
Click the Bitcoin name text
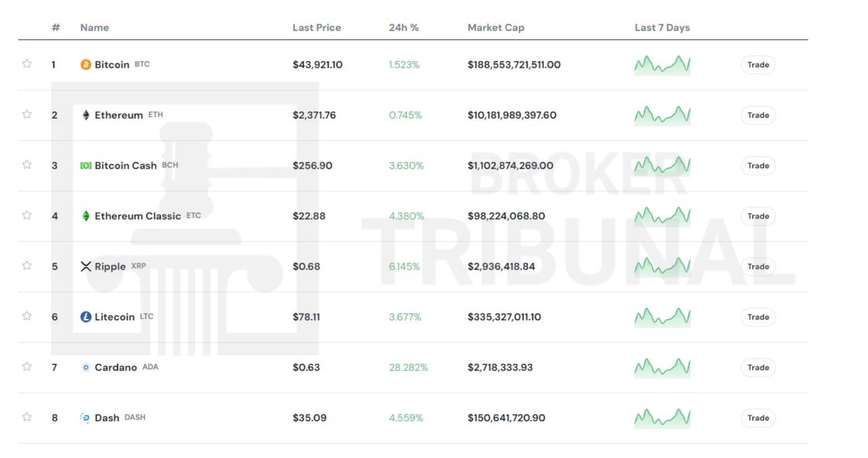pos(112,64)
